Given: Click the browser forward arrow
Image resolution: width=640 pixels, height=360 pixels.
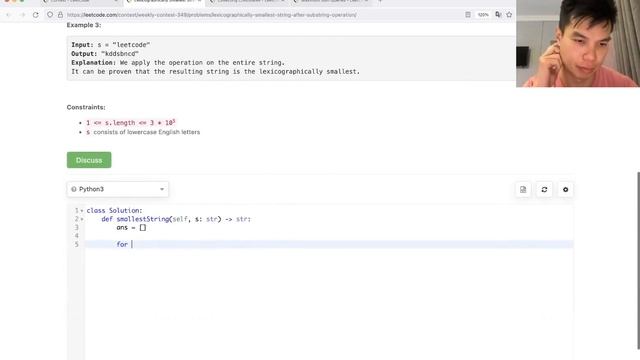Looking at the screenshot, I should click(x=22, y=15).
